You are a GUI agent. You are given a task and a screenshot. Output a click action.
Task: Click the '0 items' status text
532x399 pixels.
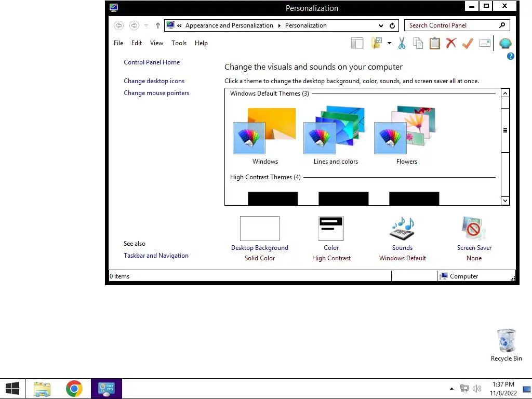point(119,276)
